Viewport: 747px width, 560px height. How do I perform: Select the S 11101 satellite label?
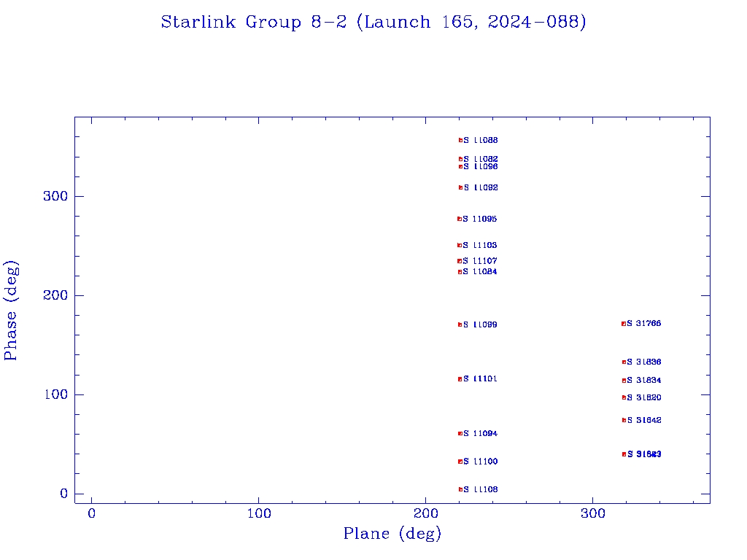pyautogui.click(x=480, y=379)
